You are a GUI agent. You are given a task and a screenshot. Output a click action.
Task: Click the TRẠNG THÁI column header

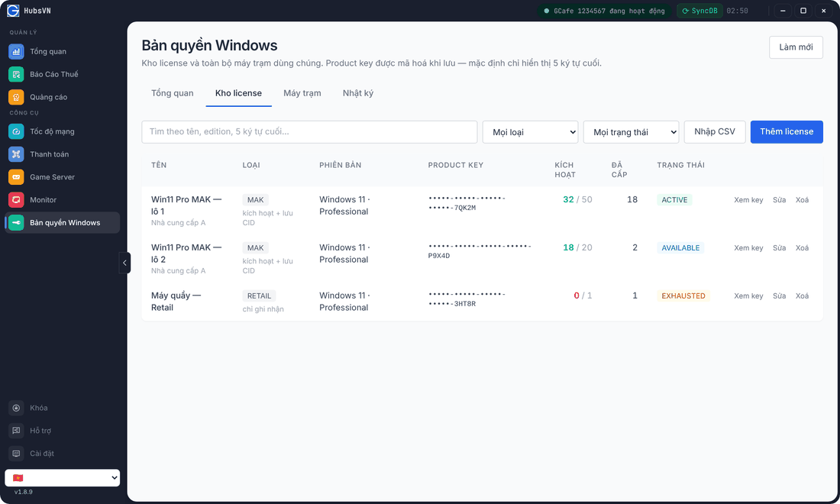(681, 165)
